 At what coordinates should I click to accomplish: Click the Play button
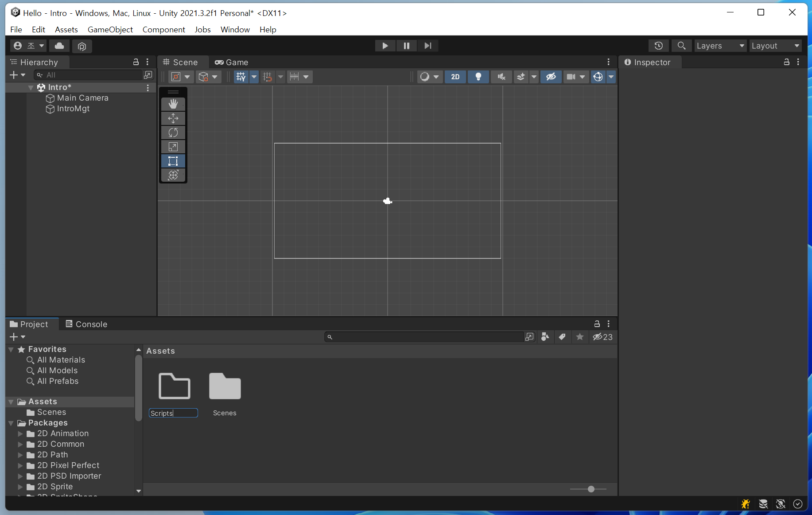point(385,46)
